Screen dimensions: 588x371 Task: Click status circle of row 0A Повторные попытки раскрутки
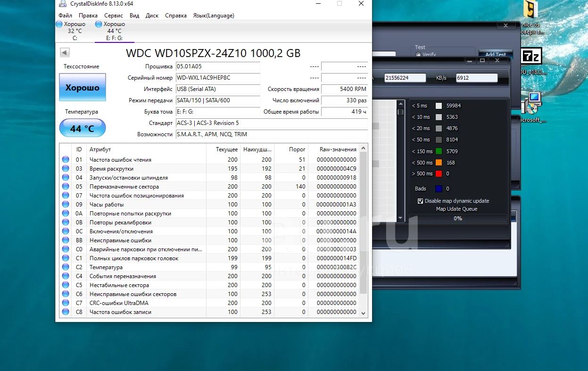pos(66,213)
